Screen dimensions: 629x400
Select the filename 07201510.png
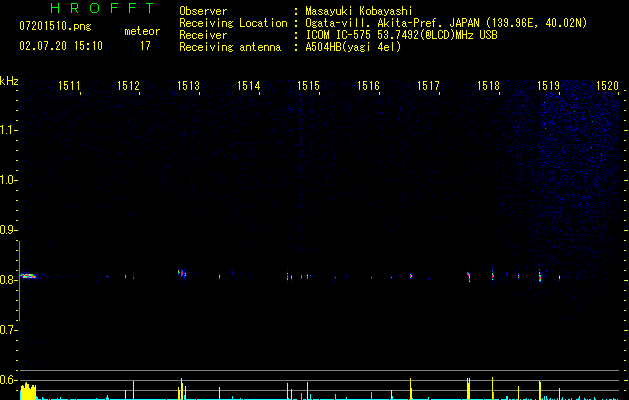55,27
